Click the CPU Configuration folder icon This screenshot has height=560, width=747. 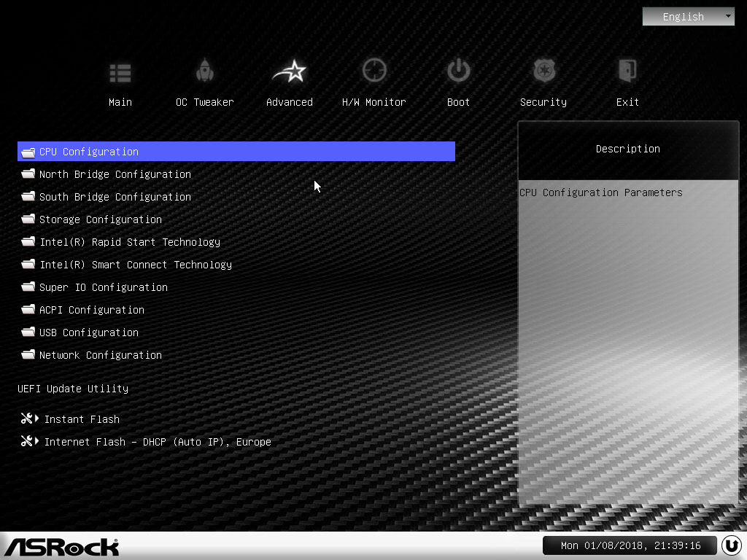click(x=28, y=152)
